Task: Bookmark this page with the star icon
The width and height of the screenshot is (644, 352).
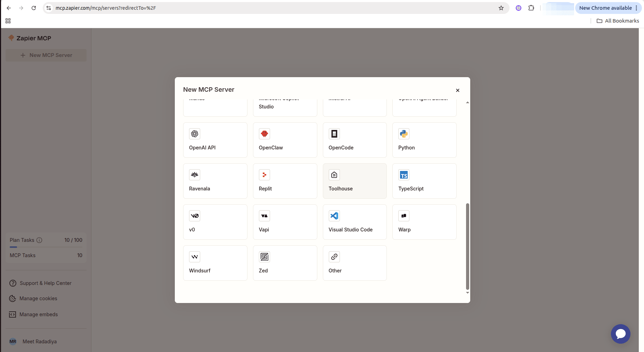Action: tap(501, 8)
